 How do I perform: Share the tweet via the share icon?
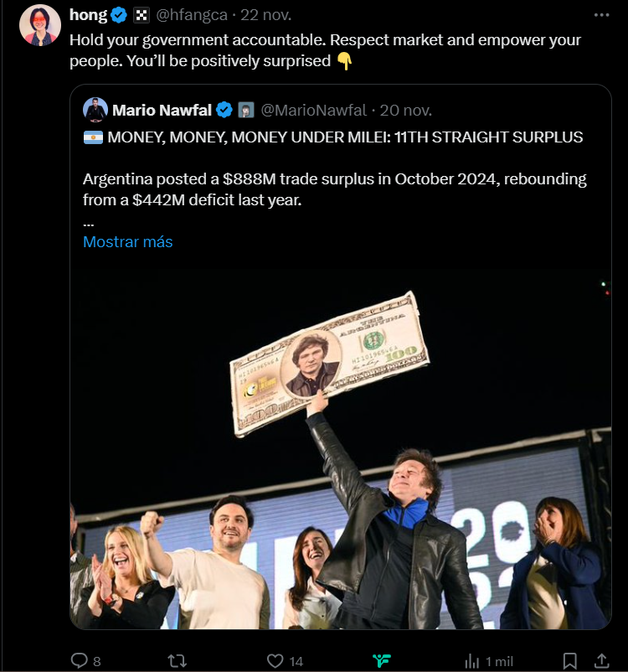(601, 661)
